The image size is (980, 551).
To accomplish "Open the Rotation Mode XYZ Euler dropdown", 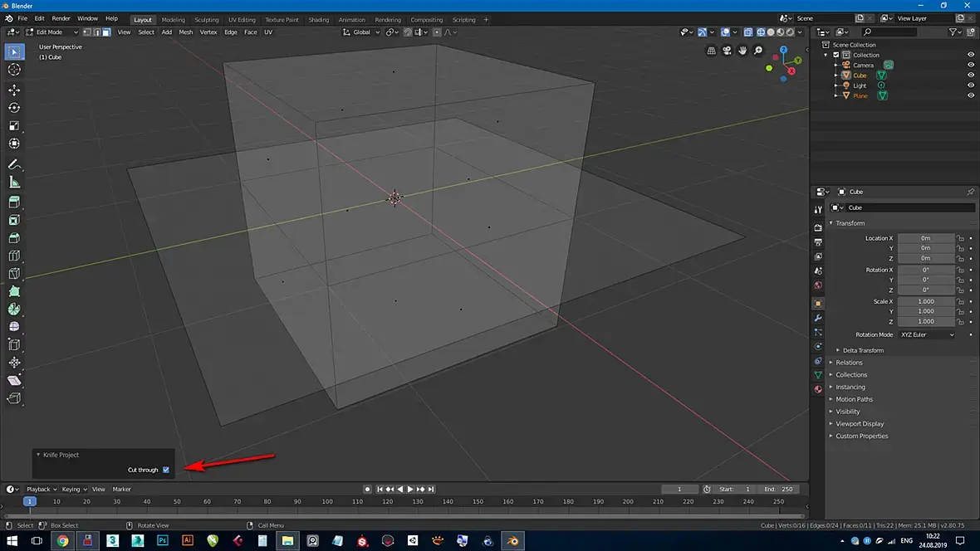I will click(927, 334).
